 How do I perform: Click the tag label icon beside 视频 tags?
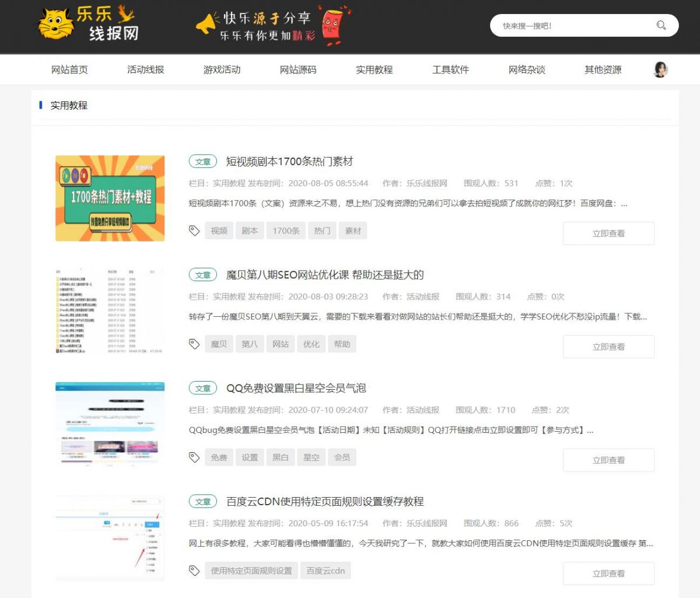pyautogui.click(x=194, y=229)
